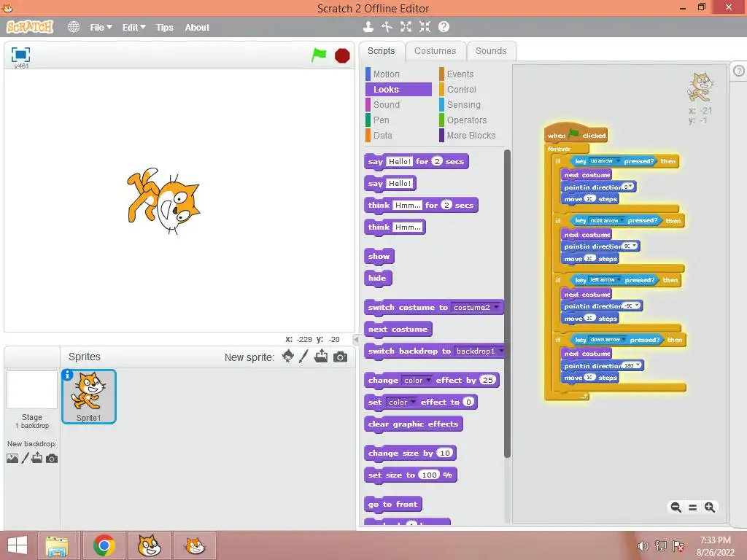Upload backdrop from file
The width and height of the screenshot is (747, 560).
(x=37, y=458)
